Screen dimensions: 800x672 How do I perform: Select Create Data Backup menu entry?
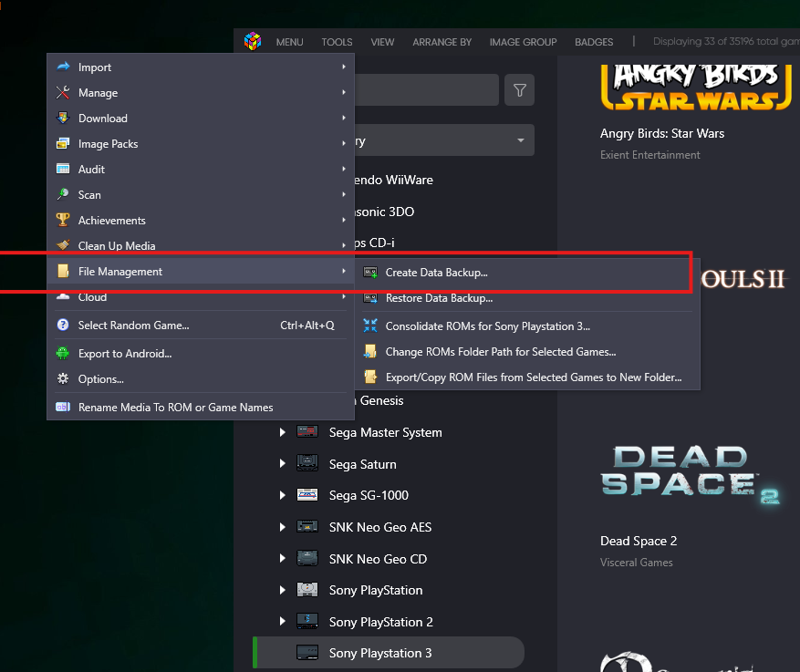pyautogui.click(x=527, y=273)
